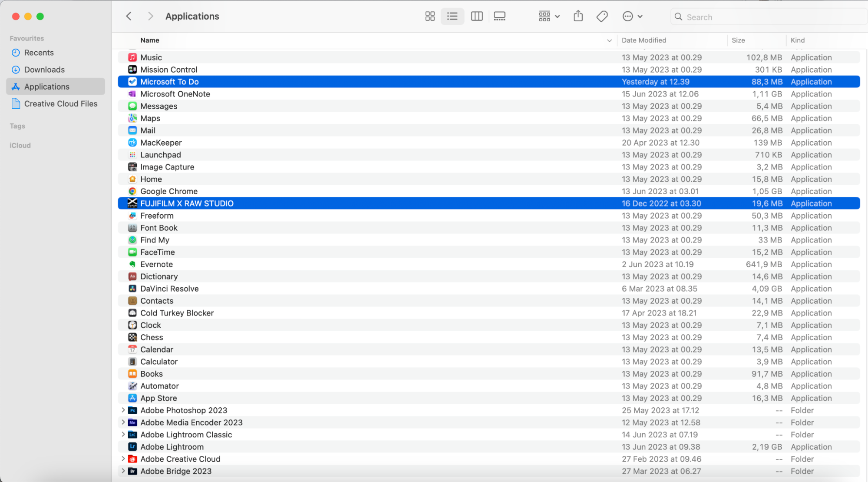Screen dimensions: 868x482
Task: Select the DaVinci Resolve icon
Action: click(x=132, y=289)
